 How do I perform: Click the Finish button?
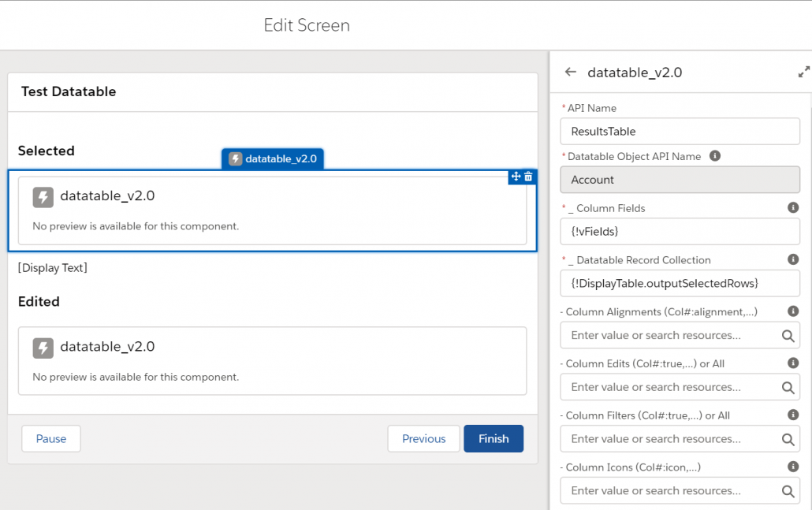(x=494, y=438)
